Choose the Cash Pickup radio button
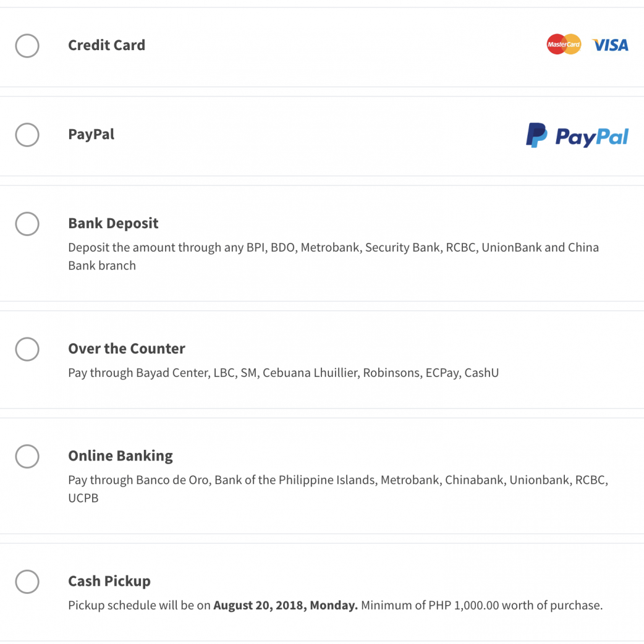 click(x=27, y=582)
